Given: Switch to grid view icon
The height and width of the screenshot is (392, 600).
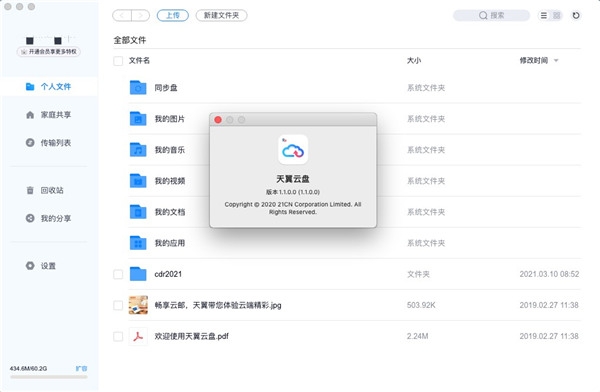Looking at the screenshot, I should pyautogui.click(x=556, y=15).
